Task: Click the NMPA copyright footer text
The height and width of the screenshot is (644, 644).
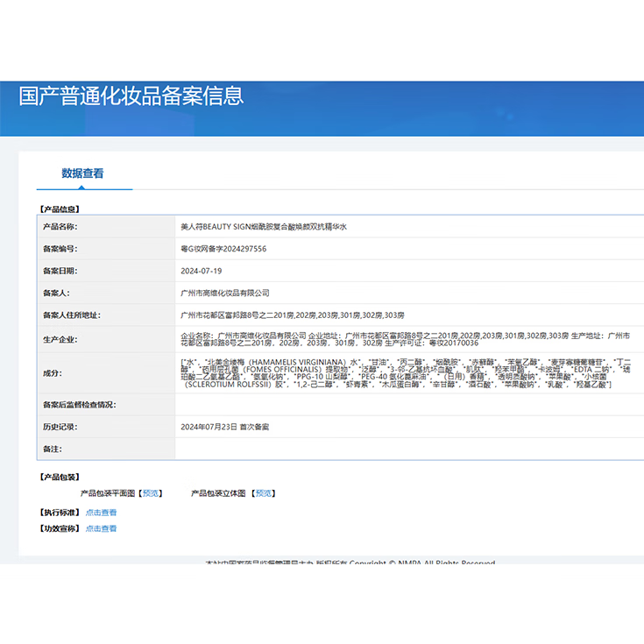Action: (350, 562)
